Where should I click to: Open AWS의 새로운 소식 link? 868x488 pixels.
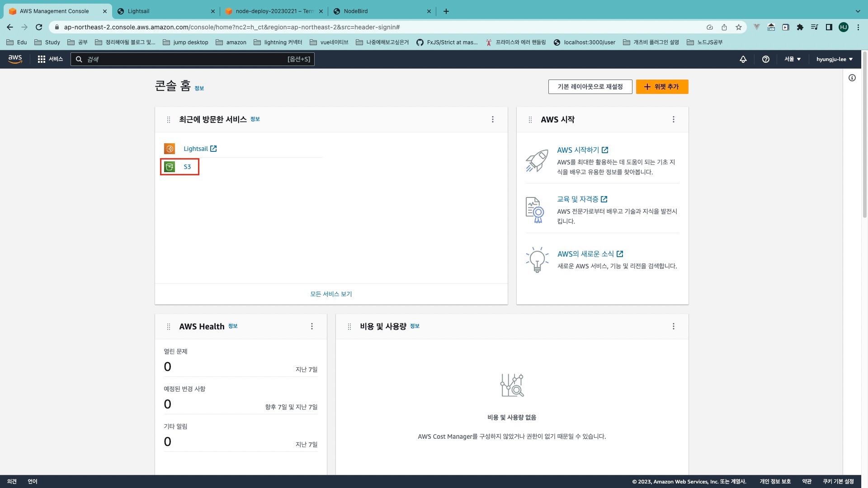coord(590,254)
